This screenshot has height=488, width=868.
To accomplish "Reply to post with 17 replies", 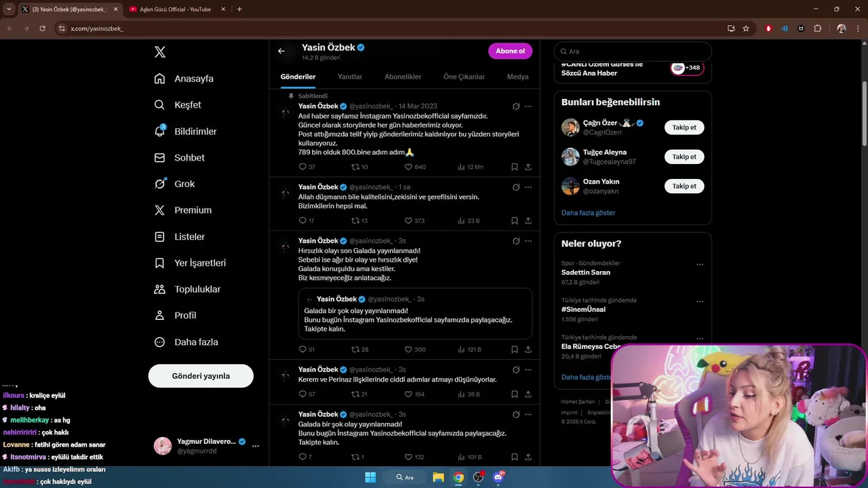I will (307, 220).
